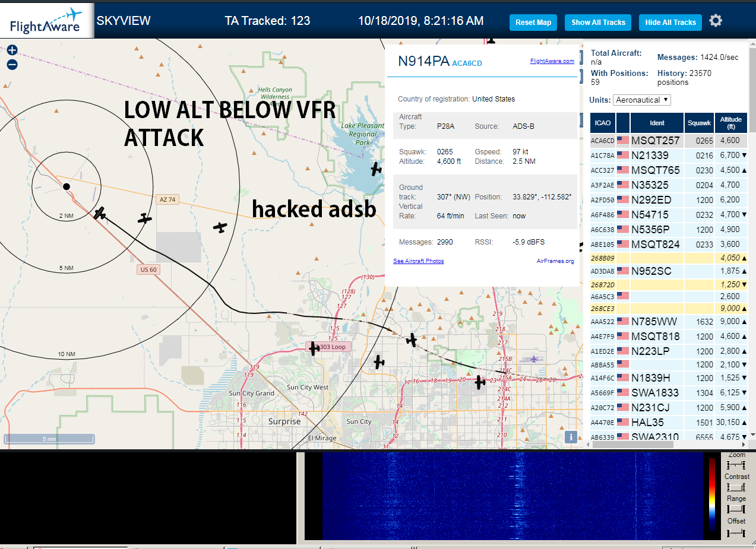Image resolution: width=756 pixels, height=549 pixels.
Task: Click the 30,150 altitude cell
Action: tap(731, 423)
